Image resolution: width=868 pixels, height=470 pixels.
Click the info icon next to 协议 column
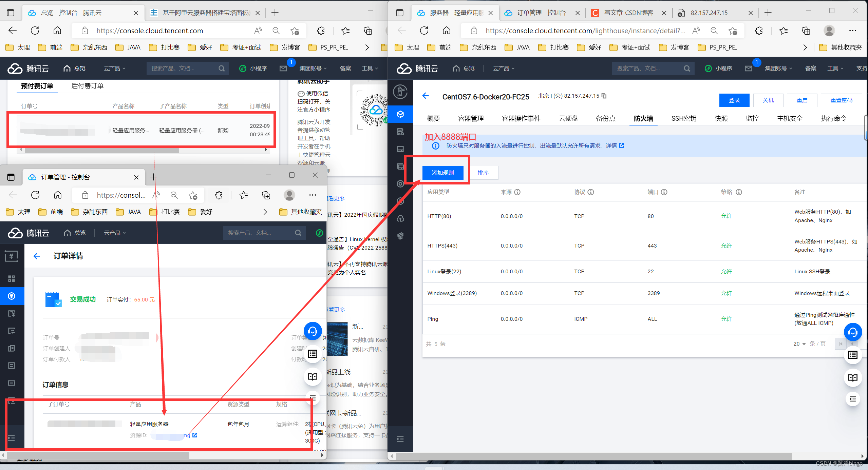(x=591, y=192)
